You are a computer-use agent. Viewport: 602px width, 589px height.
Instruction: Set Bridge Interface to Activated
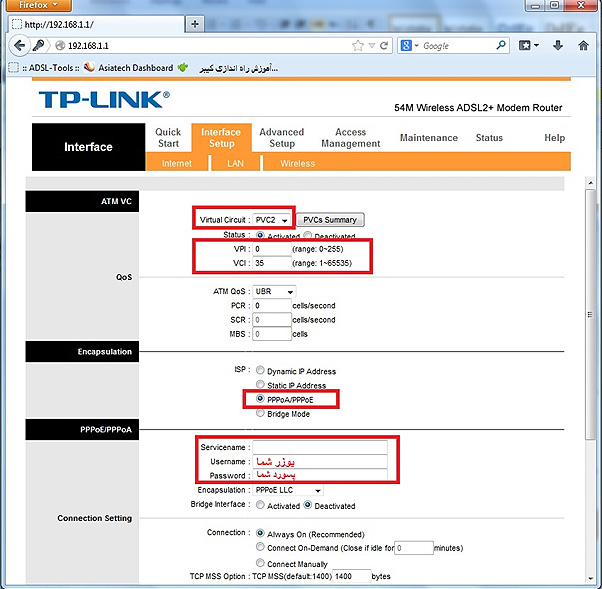click(260, 505)
